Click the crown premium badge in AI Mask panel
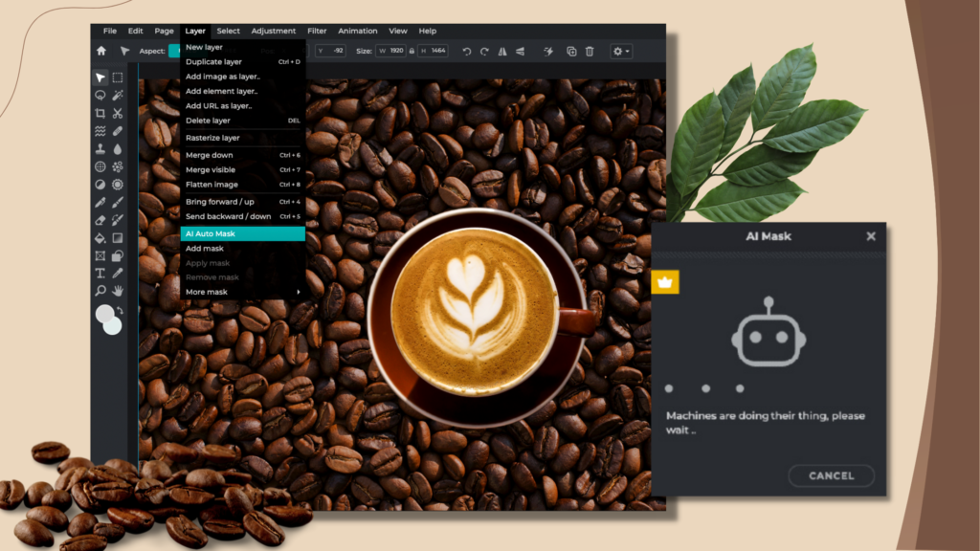Screen dimensions: 980x551 pyautogui.click(x=664, y=282)
